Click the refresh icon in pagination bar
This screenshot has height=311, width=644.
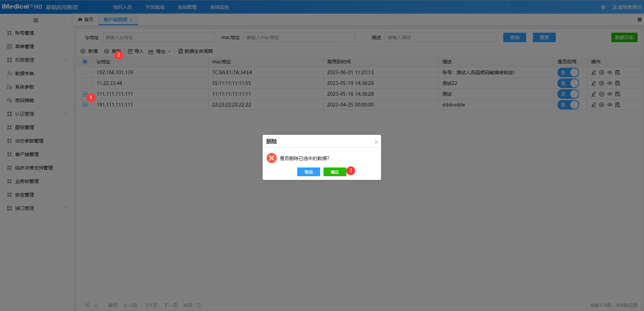point(199,305)
